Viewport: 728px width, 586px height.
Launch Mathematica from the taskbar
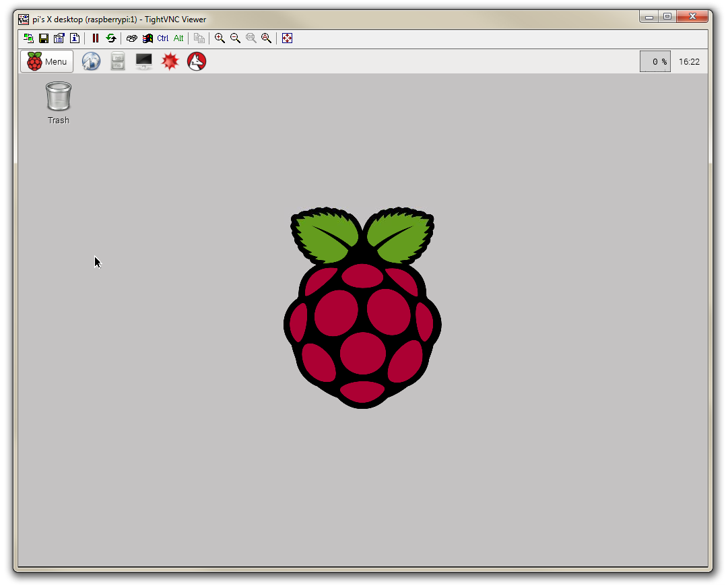tap(170, 61)
